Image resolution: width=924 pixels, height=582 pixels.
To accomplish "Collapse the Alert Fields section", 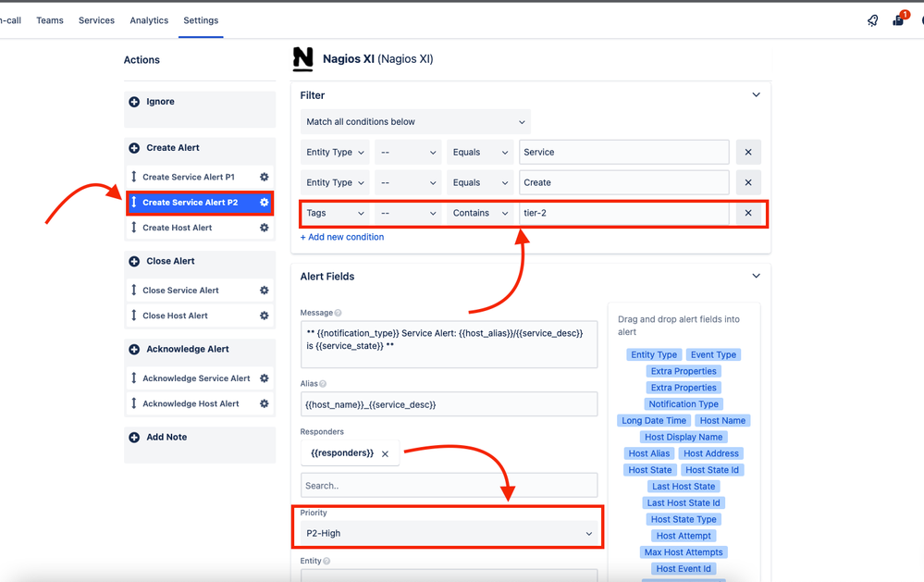I will click(x=756, y=276).
